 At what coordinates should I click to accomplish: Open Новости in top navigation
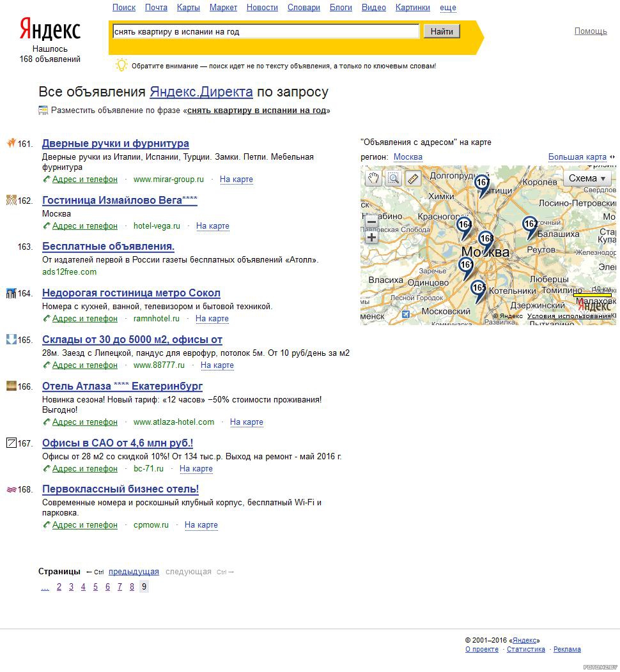coord(262,7)
